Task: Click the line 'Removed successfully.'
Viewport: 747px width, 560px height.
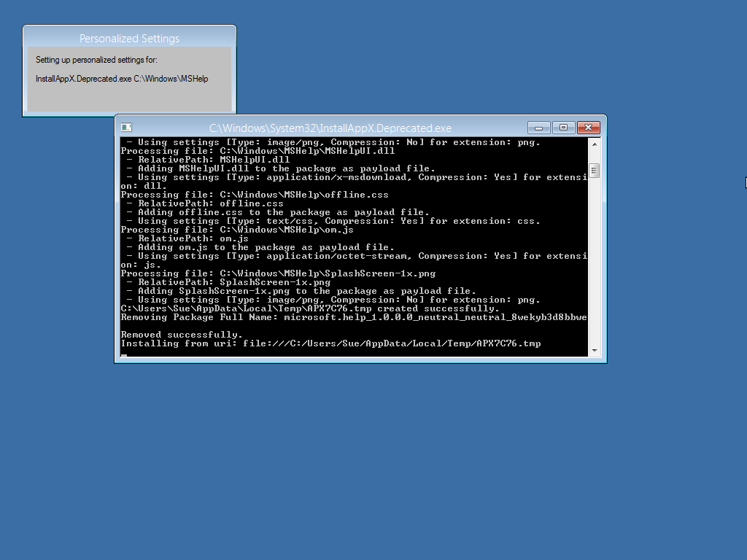Action: [182, 335]
